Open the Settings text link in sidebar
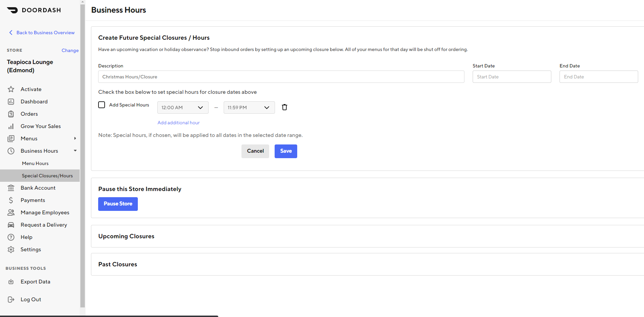 [31, 250]
